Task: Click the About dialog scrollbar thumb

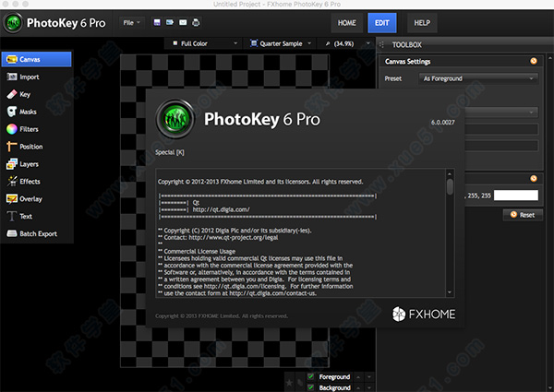Action: click(x=450, y=187)
